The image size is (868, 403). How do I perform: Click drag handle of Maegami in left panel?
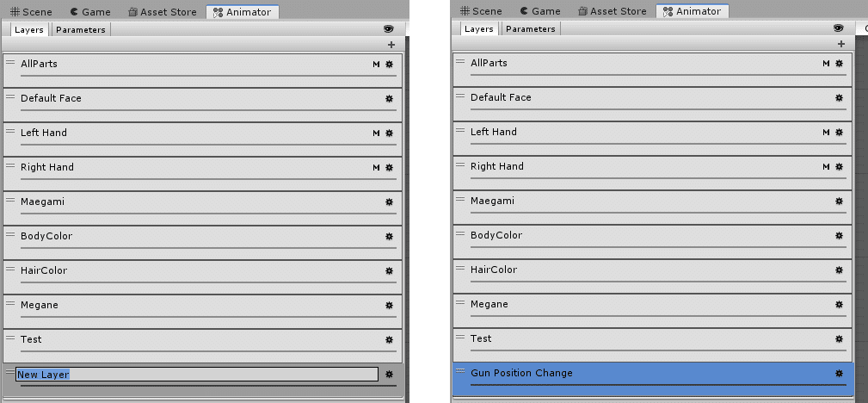pyautogui.click(x=10, y=199)
